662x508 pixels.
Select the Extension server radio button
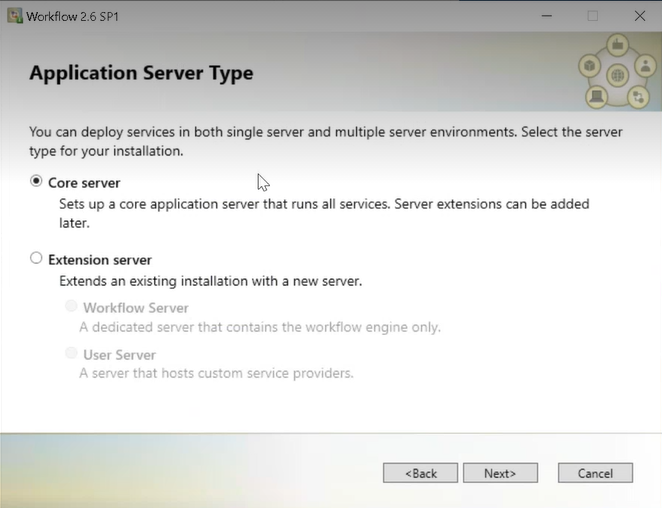tap(36, 258)
